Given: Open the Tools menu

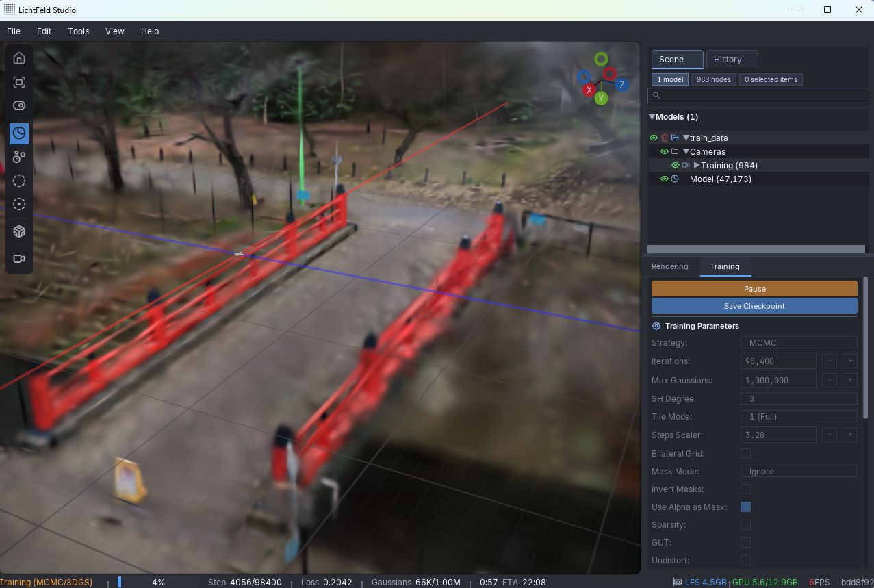Looking at the screenshot, I should 78,31.
